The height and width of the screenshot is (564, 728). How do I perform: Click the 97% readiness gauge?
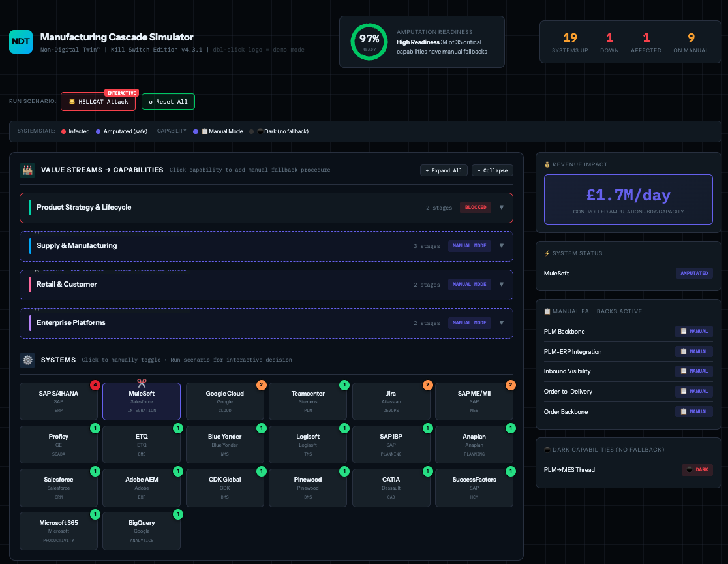pos(369,40)
